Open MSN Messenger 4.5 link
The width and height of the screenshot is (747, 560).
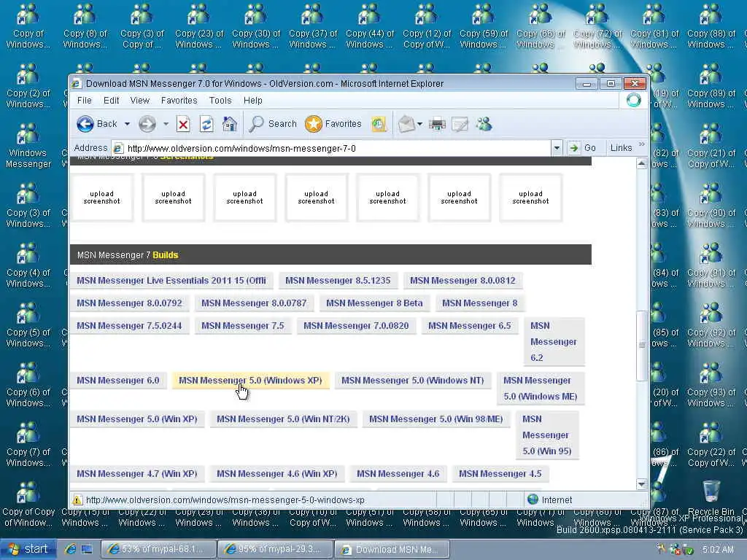[x=500, y=474]
